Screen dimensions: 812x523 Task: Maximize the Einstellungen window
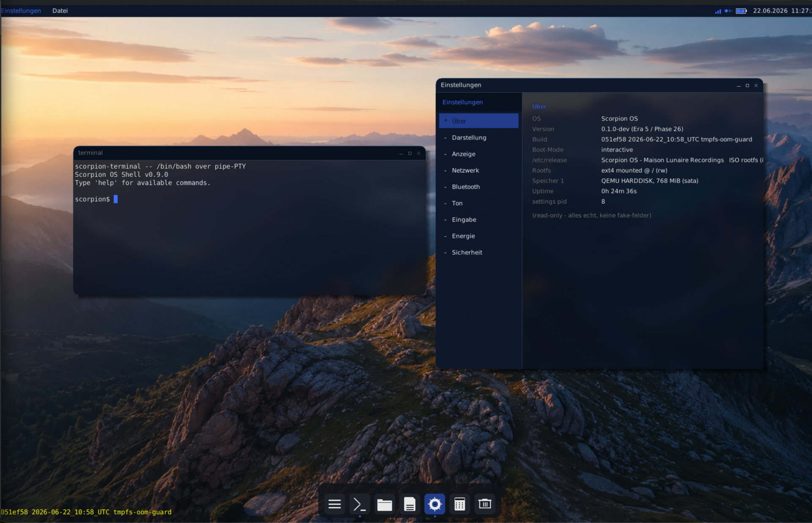[x=747, y=85]
